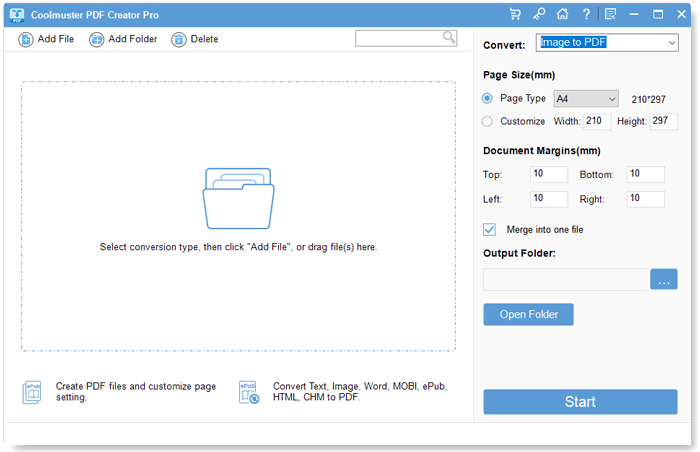Click the Start button
This screenshot has width=700, height=452.
[x=580, y=402]
